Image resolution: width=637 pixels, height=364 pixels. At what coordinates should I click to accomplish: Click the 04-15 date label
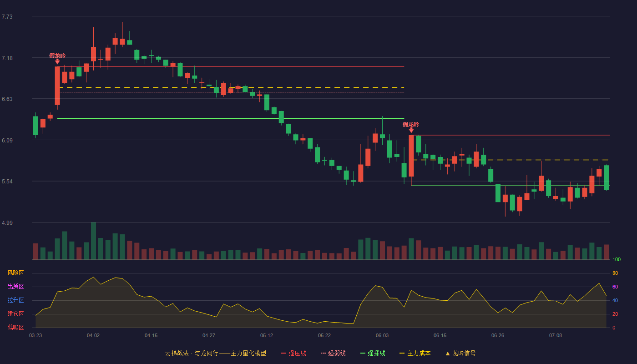(151, 335)
